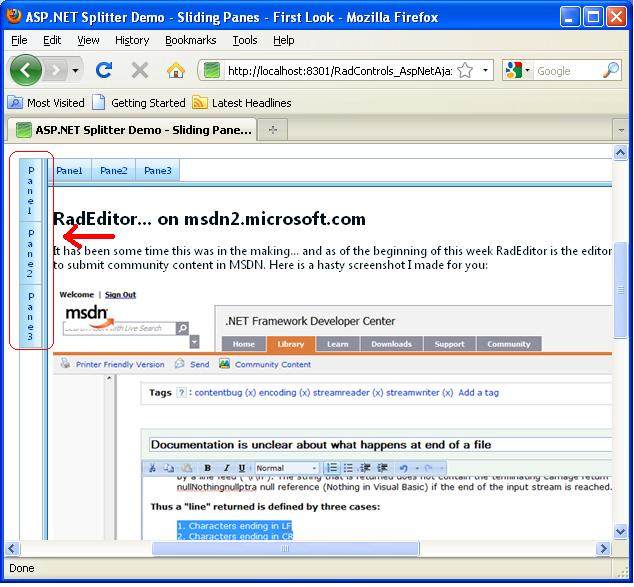634x587 pixels.
Task: Click the Send link
Action: 199,365
